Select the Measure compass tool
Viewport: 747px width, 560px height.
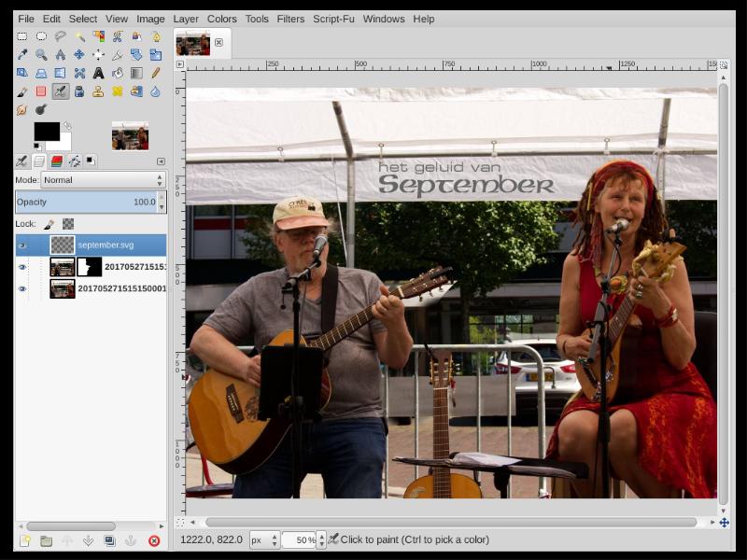click(x=60, y=55)
